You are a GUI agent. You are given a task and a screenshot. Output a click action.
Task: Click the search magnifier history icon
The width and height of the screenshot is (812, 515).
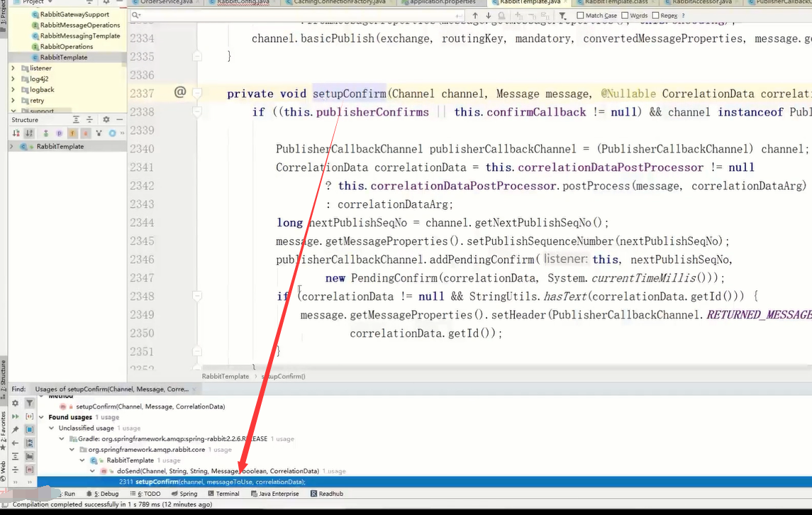136,15
